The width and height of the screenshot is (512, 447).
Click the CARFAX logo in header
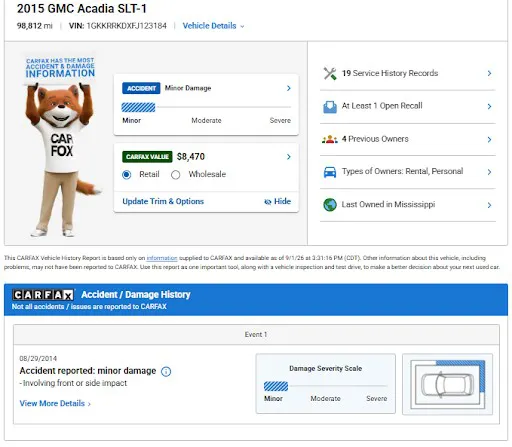pyautogui.click(x=43, y=295)
